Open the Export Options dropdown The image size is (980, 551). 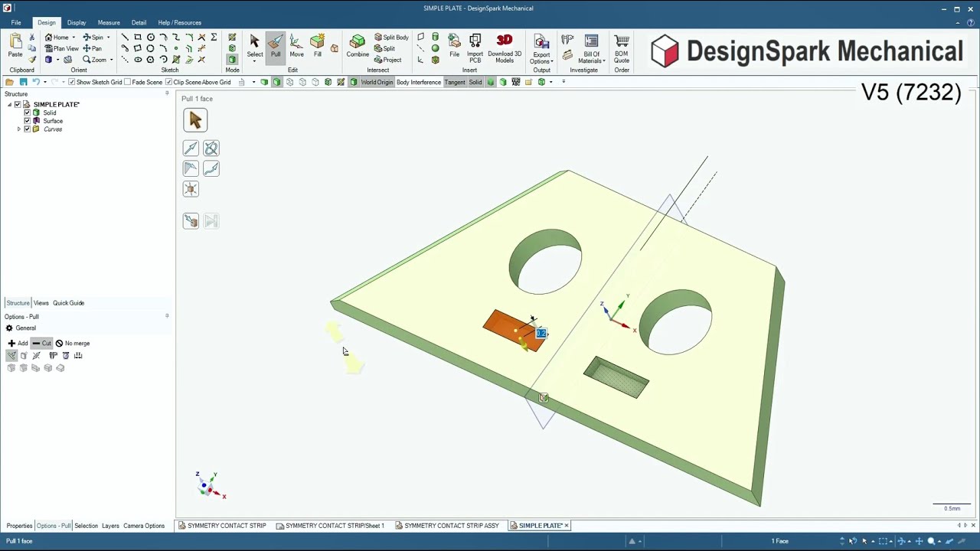click(x=551, y=61)
